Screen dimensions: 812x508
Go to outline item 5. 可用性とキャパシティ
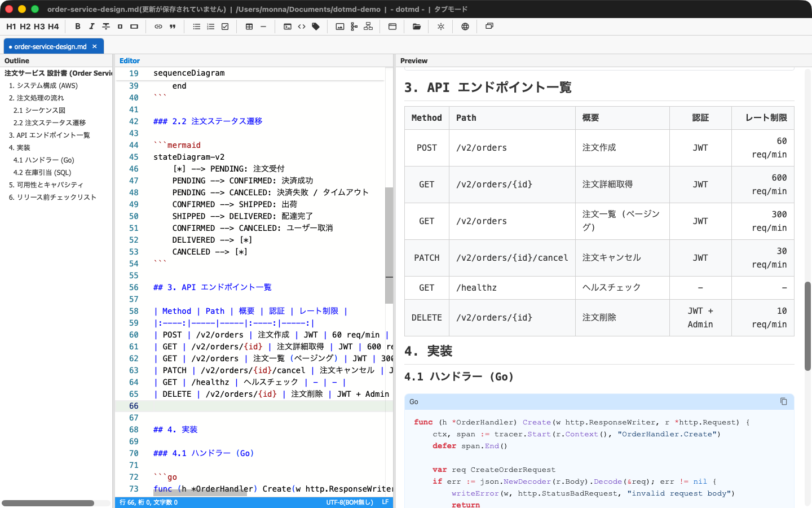point(46,185)
